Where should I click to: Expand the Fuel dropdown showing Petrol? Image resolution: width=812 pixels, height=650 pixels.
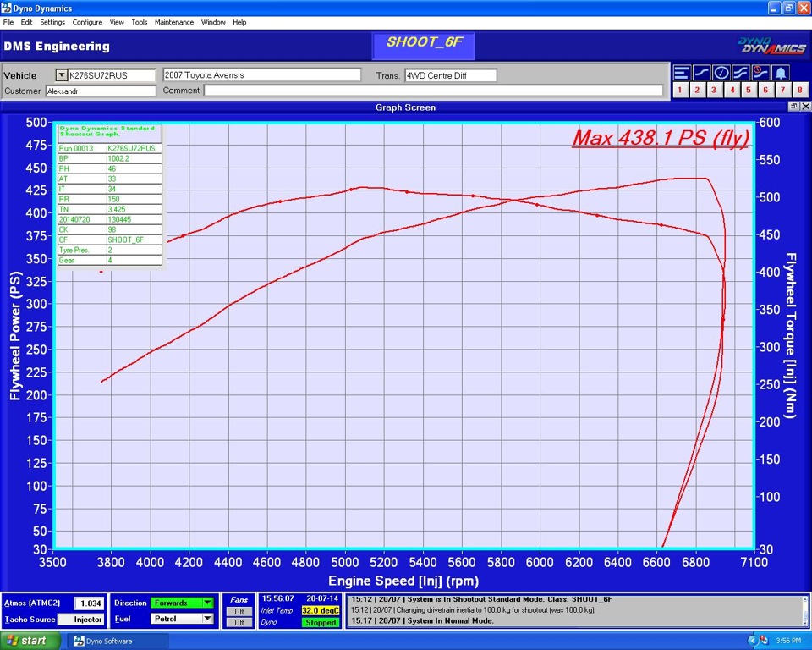206,618
